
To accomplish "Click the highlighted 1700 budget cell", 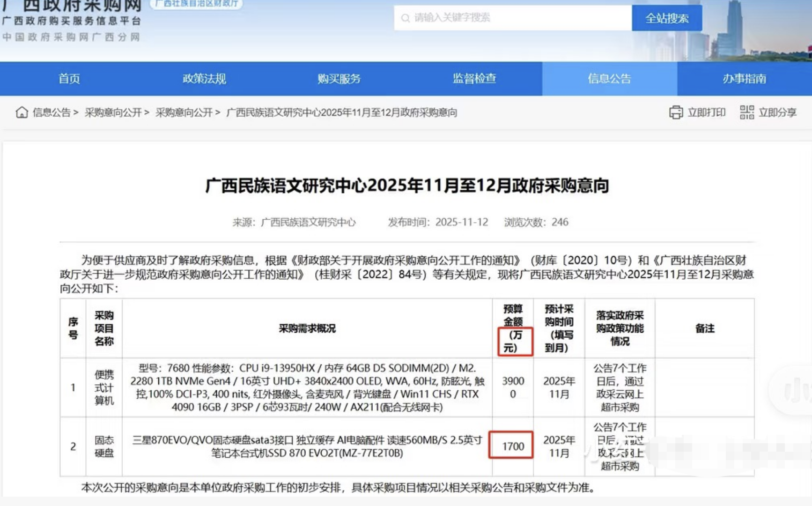I will 513,446.
